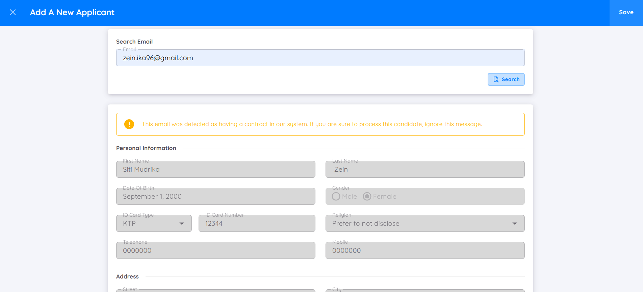The height and width of the screenshot is (292, 644).
Task: Select the Female gender radio button
Action: (367, 196)
